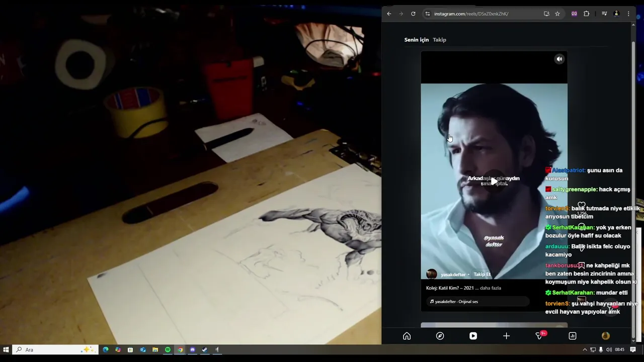Switch to Senin için tab

pos(417,40)
